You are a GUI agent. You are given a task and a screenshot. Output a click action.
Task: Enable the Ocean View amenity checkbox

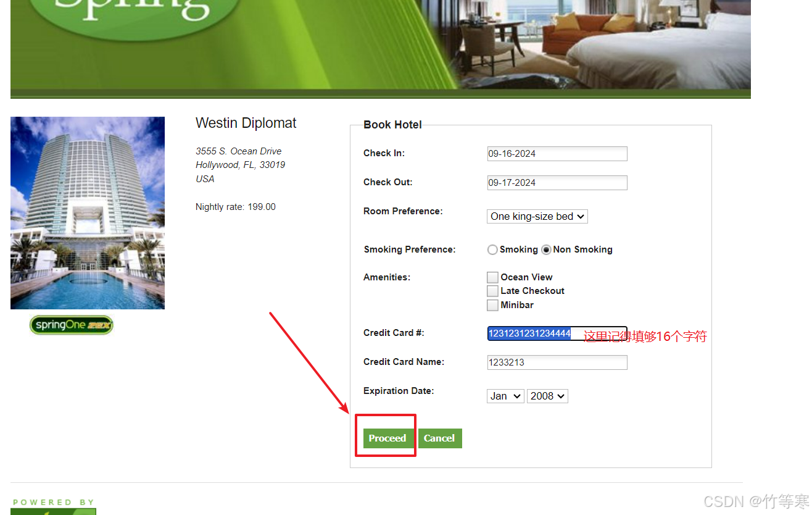tap(492, 277)
